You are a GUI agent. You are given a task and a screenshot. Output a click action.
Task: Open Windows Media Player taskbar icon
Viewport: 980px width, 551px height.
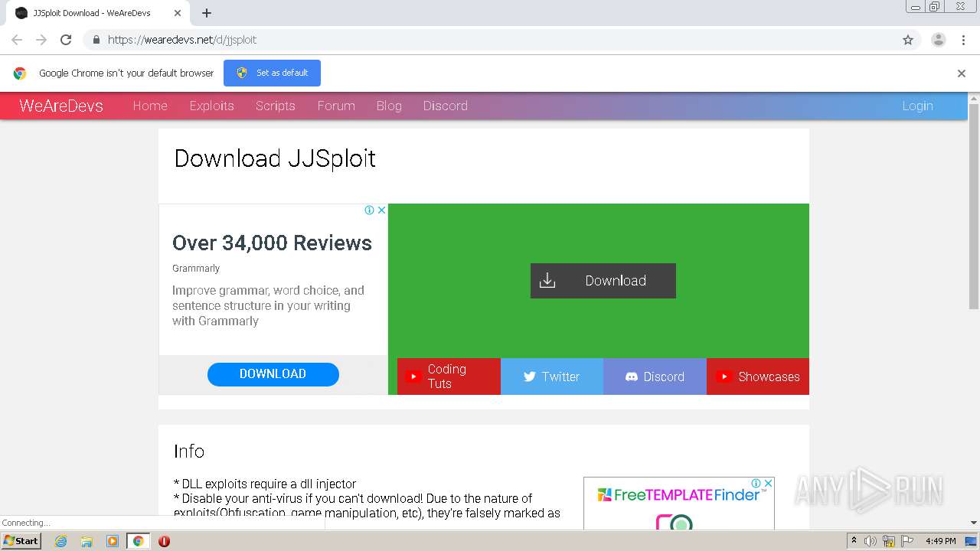pos(113,541)
